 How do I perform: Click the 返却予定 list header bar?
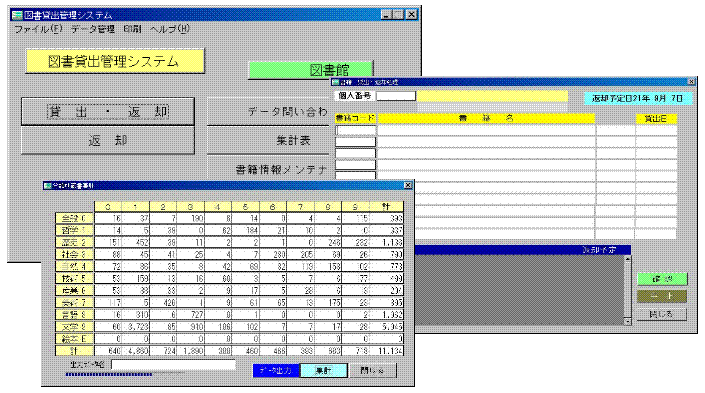(522, 250)
